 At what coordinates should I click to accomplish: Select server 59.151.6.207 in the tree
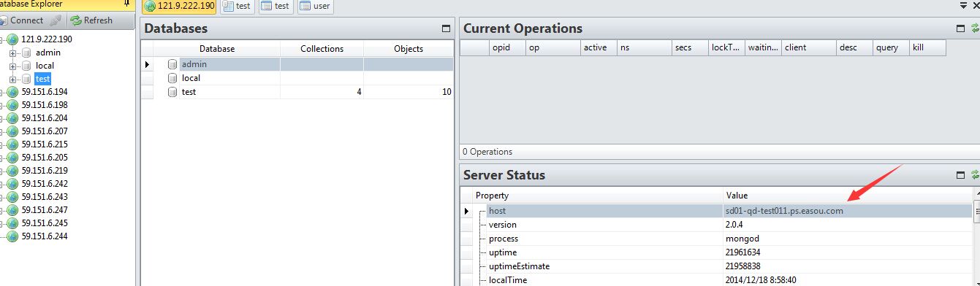tap(45, 131)
